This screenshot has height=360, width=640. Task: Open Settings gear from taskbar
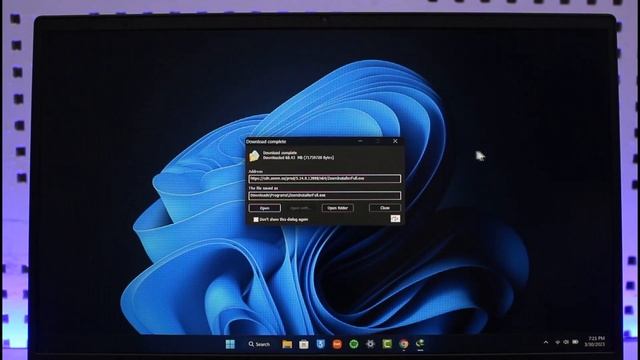[370, 344]
